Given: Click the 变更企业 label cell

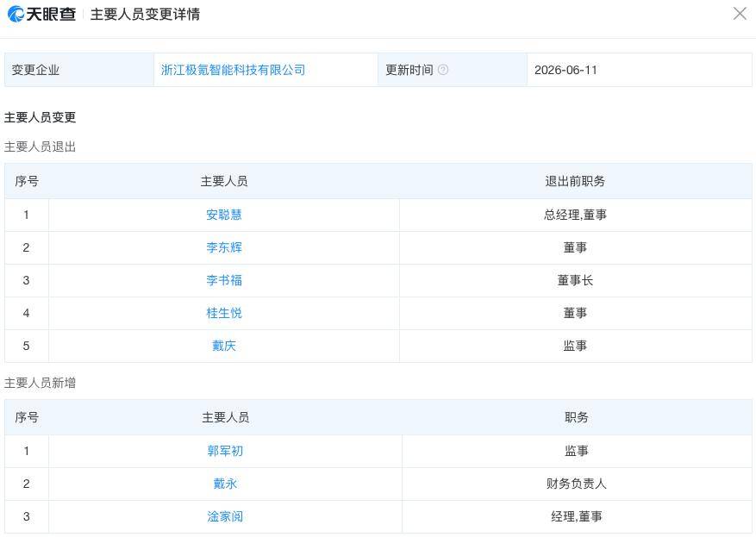Looking at the screenshot, I should 79,70.
